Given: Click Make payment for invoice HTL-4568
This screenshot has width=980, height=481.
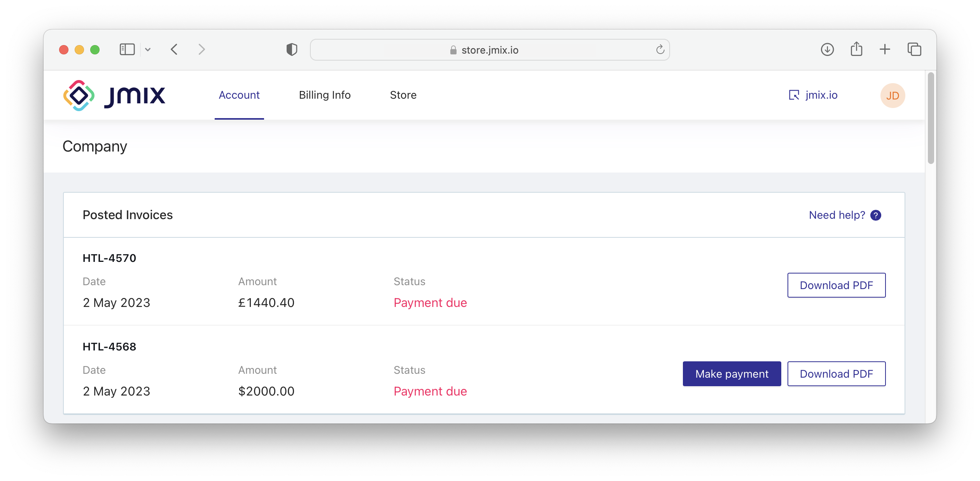Looking at the screenshot, I should [x=732, y=374].
